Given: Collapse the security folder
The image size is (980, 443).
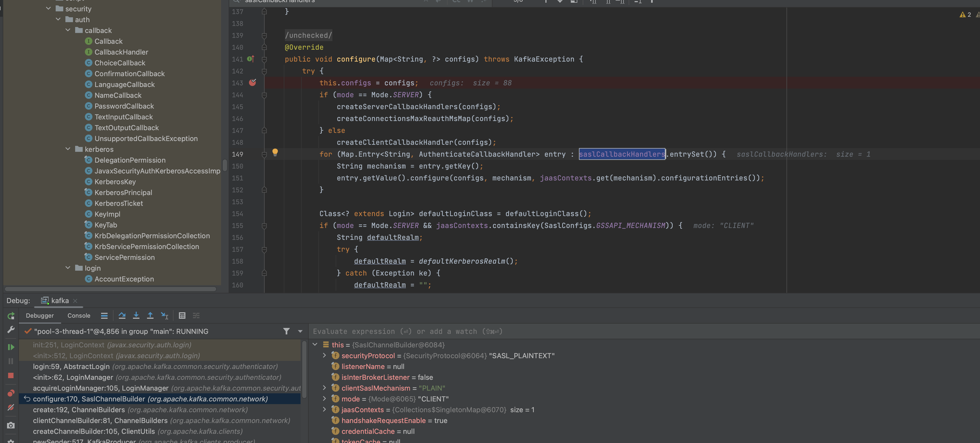Looking at the screenshot, I should tap(48, 8).
